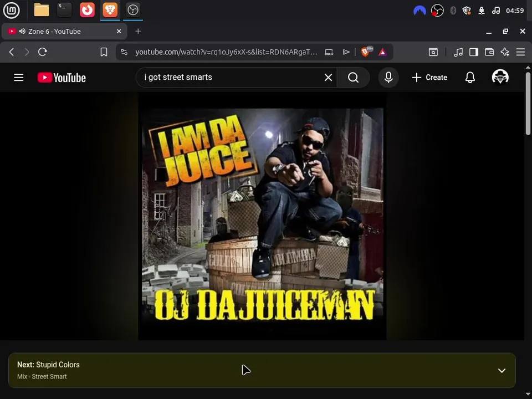Go back to the previous page
The image size is (532, 399).
[x=12, y=52]
